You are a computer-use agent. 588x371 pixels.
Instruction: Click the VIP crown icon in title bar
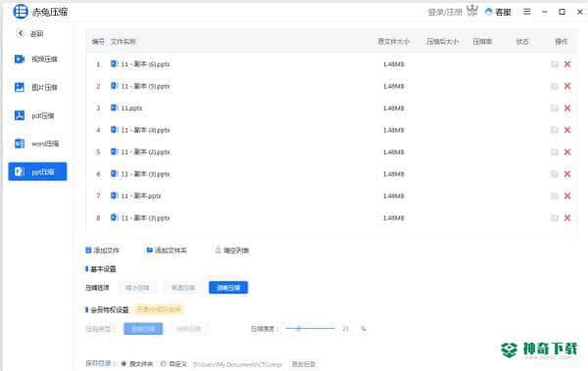coord(472,11)
